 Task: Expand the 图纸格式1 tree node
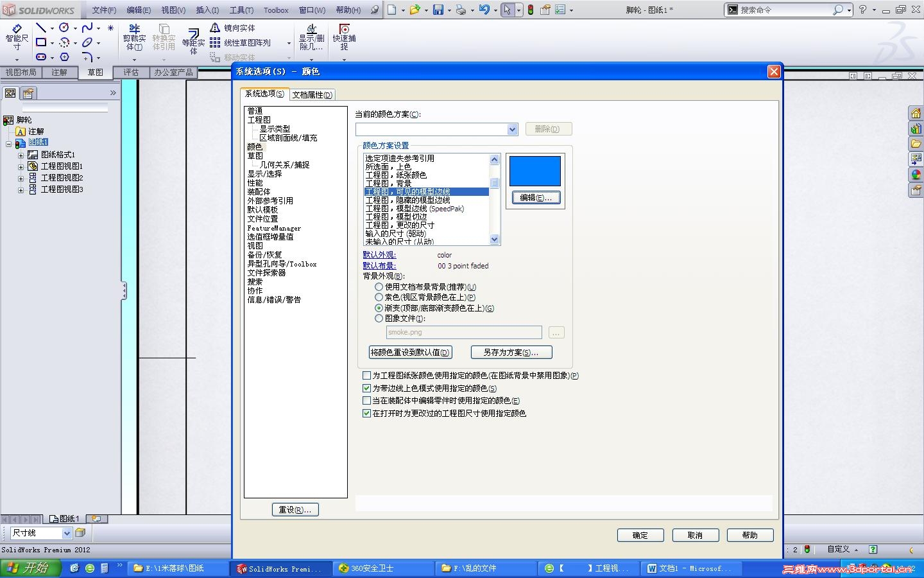pyautogui.click(x=21, y=155)
